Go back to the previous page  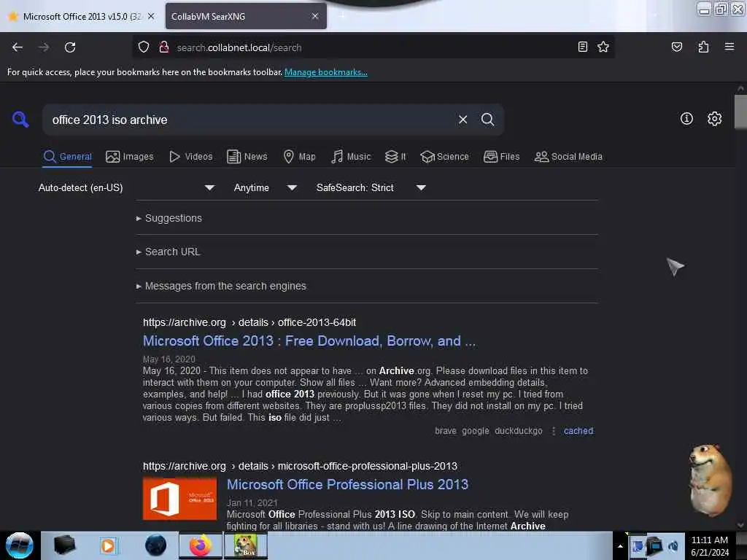[x=18, y=47]
